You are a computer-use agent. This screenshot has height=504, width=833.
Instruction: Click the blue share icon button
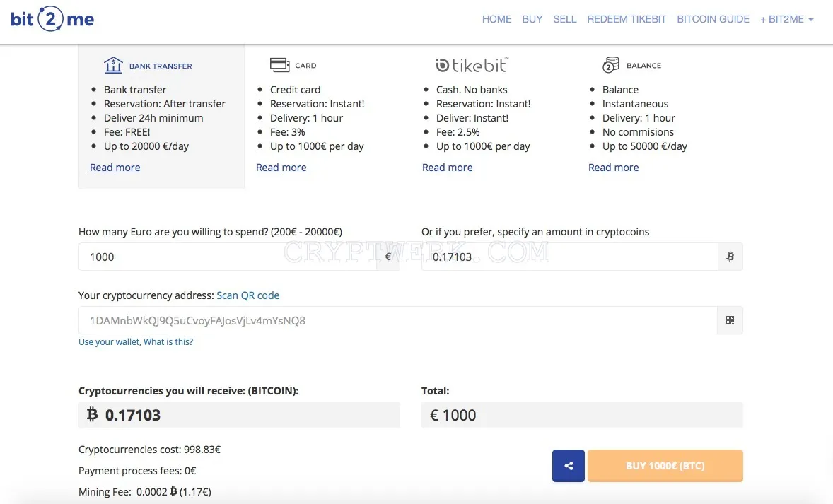569,466
